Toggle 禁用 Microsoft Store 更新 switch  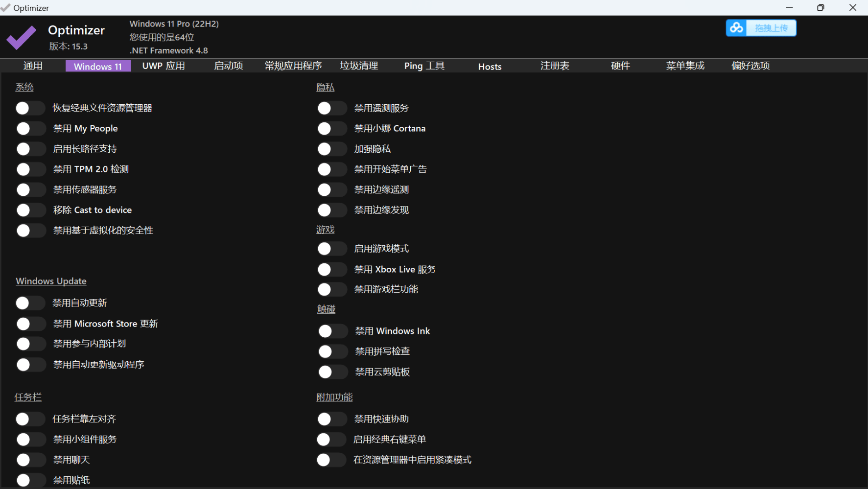click(30, 324)
